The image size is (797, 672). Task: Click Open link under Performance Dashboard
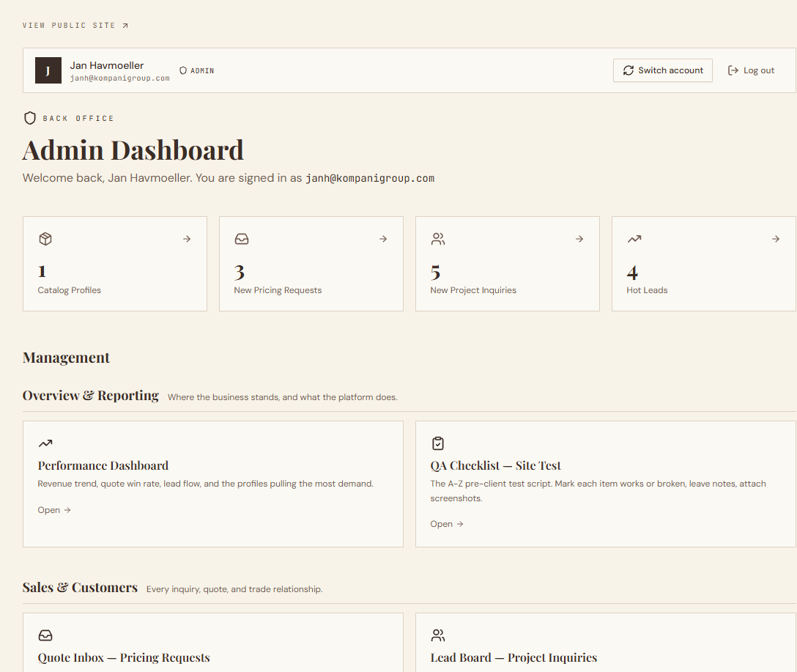[x=54, y=510]
